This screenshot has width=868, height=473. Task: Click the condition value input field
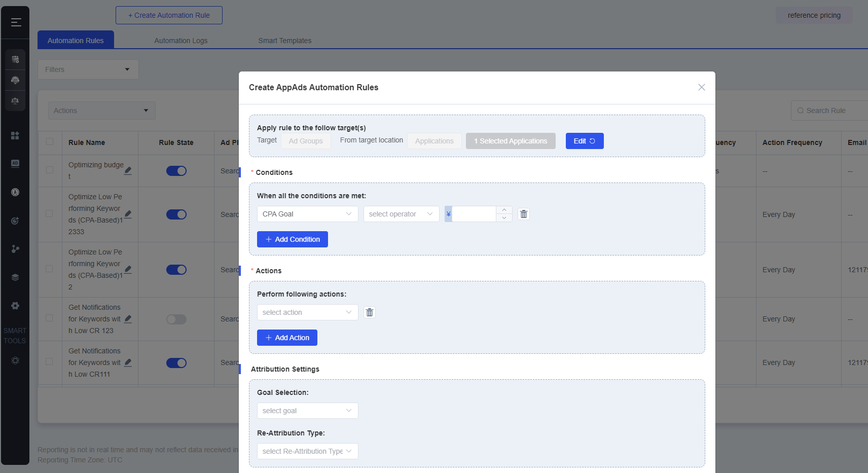(x=474, y=214)
